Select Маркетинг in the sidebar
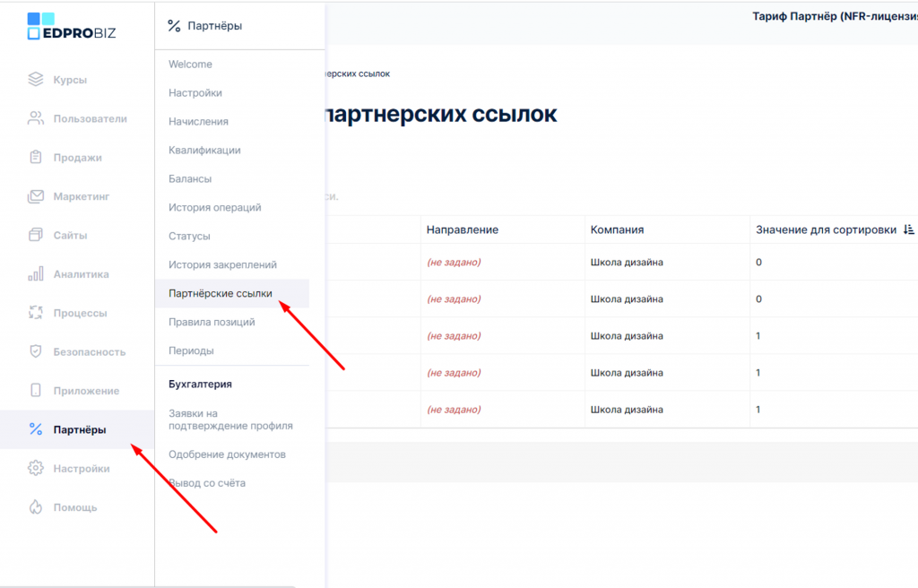 point(82,196)
